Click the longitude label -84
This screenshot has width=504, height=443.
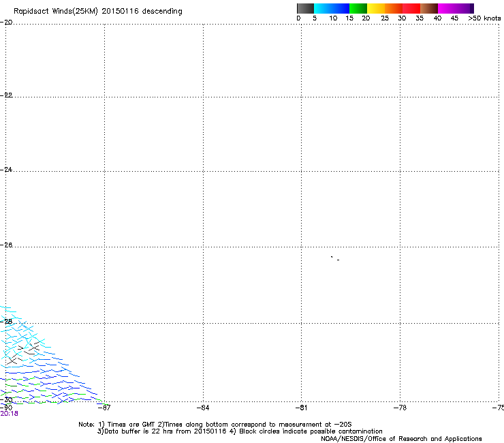pyautogui.click(x=203, y=408)
